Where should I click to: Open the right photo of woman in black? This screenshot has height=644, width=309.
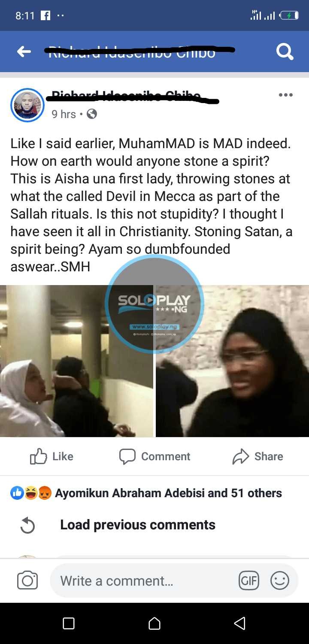click(x=232, y=361)
